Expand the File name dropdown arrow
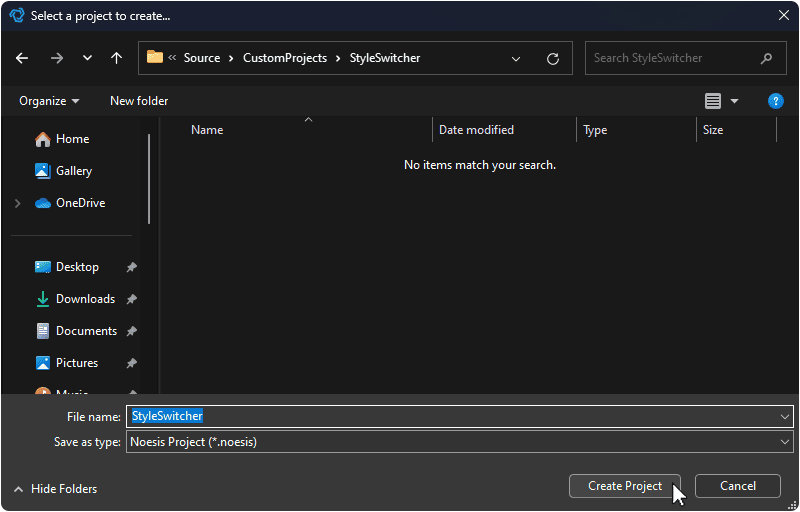 point(785,417)
